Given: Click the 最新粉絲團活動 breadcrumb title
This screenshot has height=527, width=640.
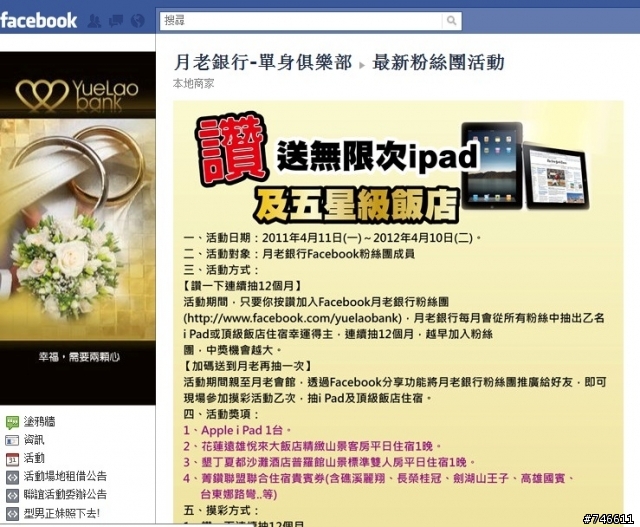Looking at the screenshot, I should 438,62.
